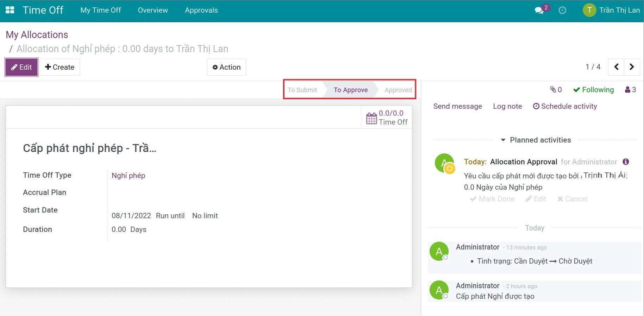Collapse the Planned activities section
Screen dimensions: 644x316
(x=536, y=140)
